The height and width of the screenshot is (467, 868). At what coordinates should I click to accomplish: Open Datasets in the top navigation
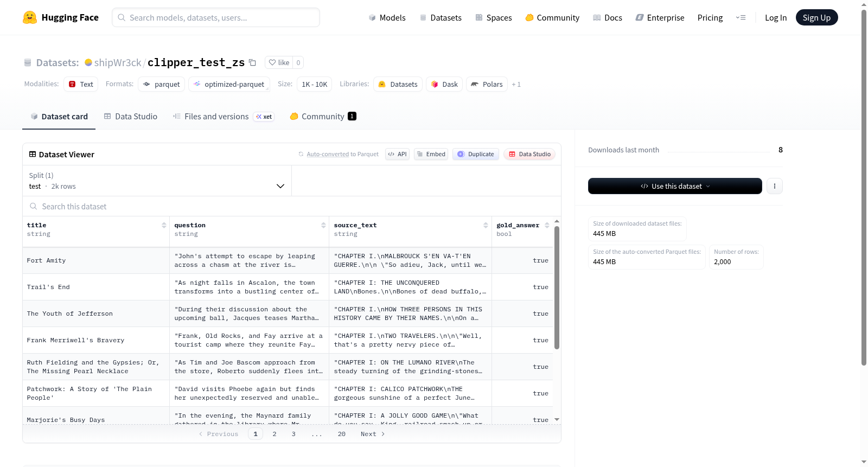pyautogui.click(x=441, y=17)
